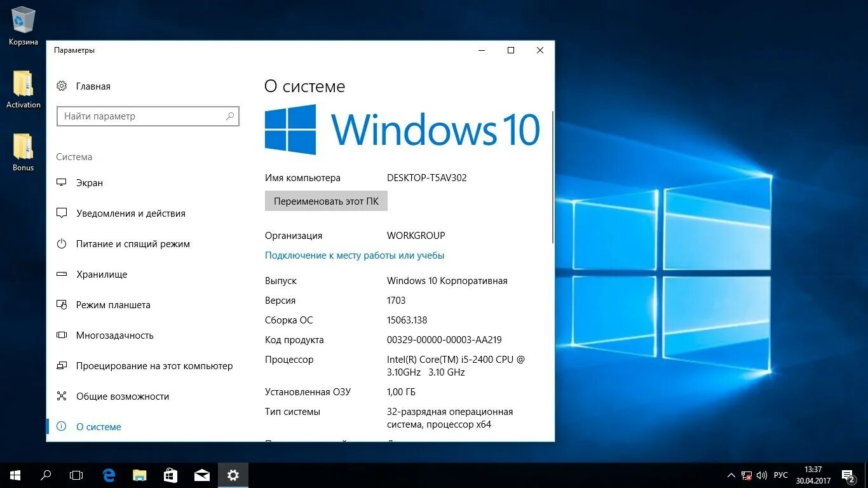Open the Action Center notification icon
The height and width of the screenshot is (488, 868).
(x=848, y=475)
